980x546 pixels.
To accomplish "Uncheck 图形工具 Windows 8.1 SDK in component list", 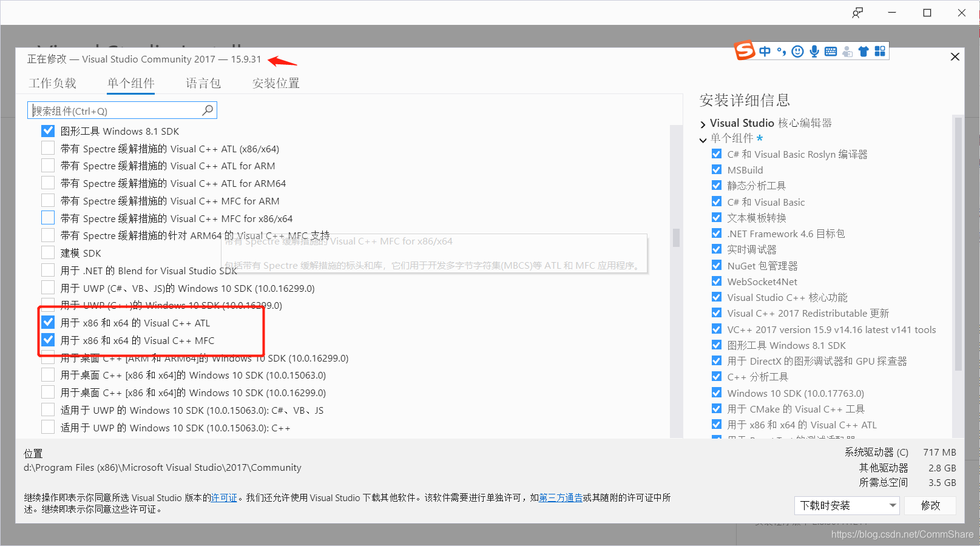I will [x=48, y=130].
